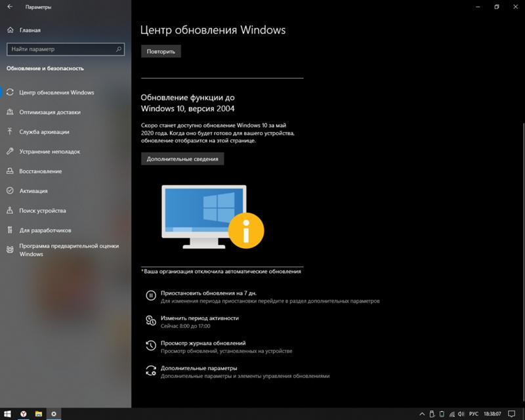Viewport: 525px width, 420px height.
Task: Open the Windows Start menu
Action: pyautogui.click(x=7, y=414)
